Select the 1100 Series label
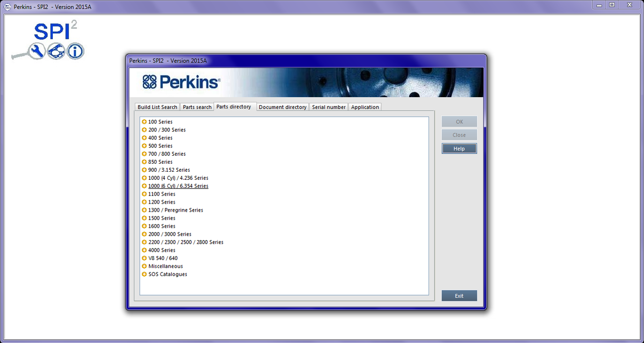This screenshot has width=644, height=343. 162,194
